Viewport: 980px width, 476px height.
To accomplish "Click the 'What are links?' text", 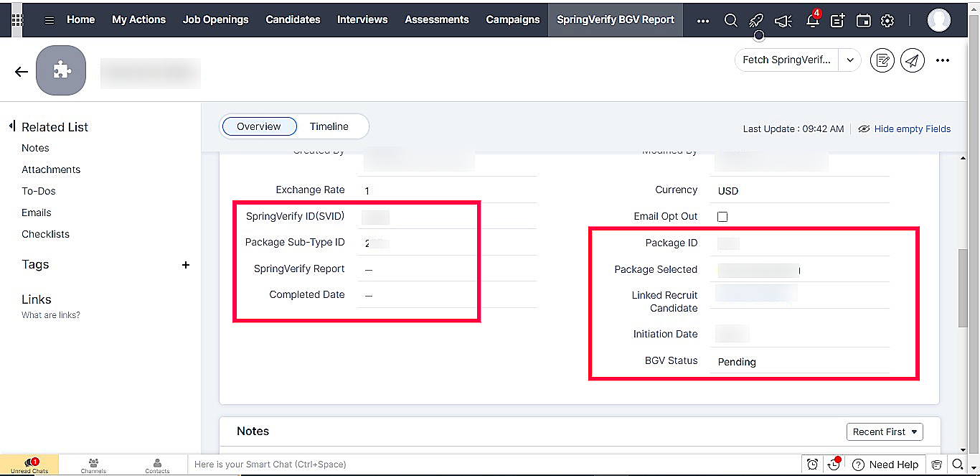I will pyautogui.click(x=51, y=315).
